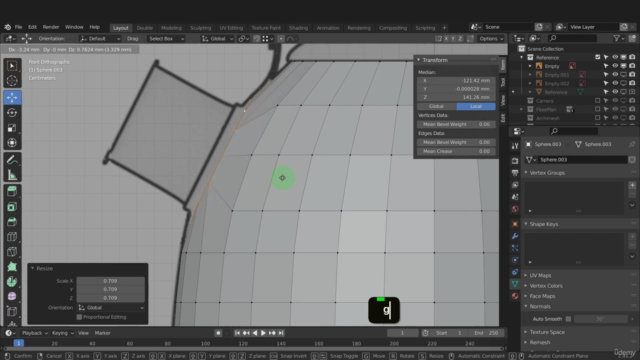
Task: Enable the Camera collection checkbox
Action: pyautogui.click(x=598, y=100)
